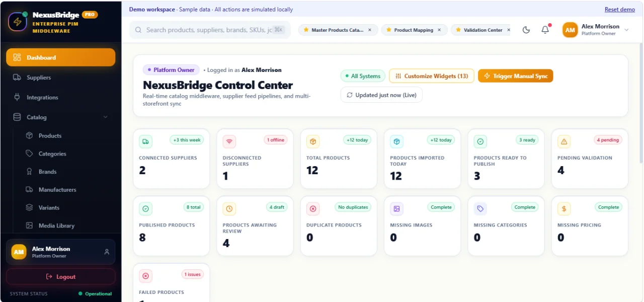Click the All Systems status pill

pos(363,76)
